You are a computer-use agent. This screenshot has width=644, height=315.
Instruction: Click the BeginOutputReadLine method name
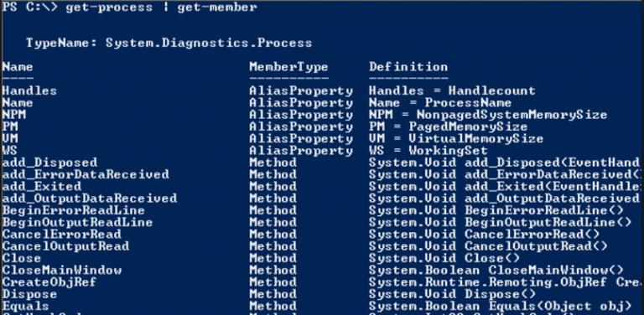click(x=77, y=223)
